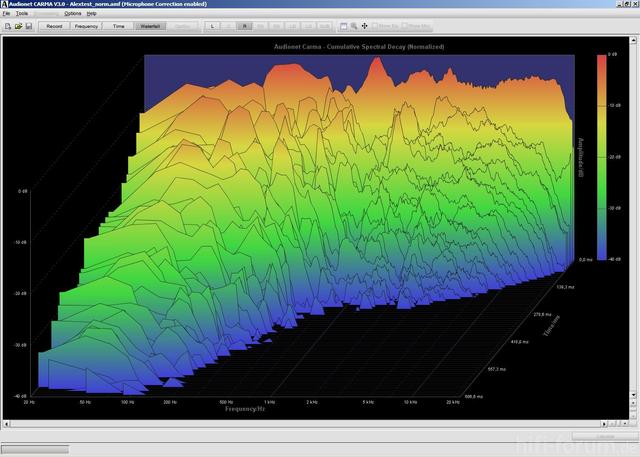640x457 pixels.
Task: Click the Open file folder icon
Action: coord(17,25)
